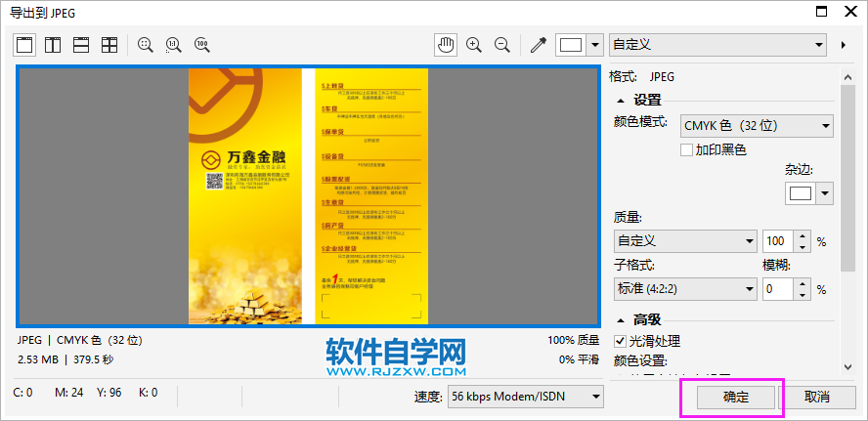Click the 1:1 zoom magnifier icon
Screen dimensions: 868x421
tap(174, 45)
